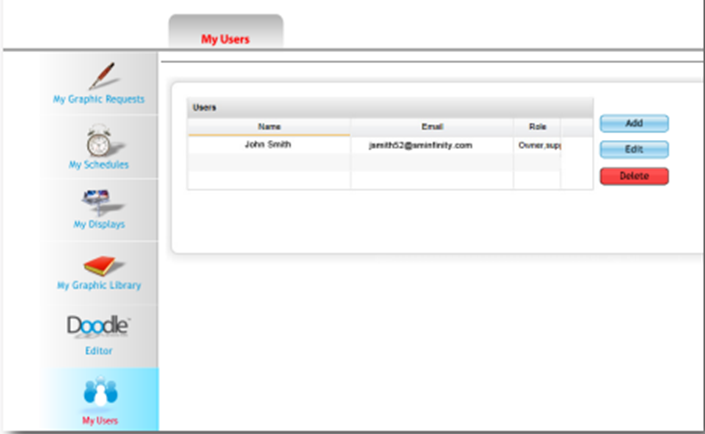Switch to the My Users tab
The width and height of the screenshot is (705, 434).
[225, 39]
